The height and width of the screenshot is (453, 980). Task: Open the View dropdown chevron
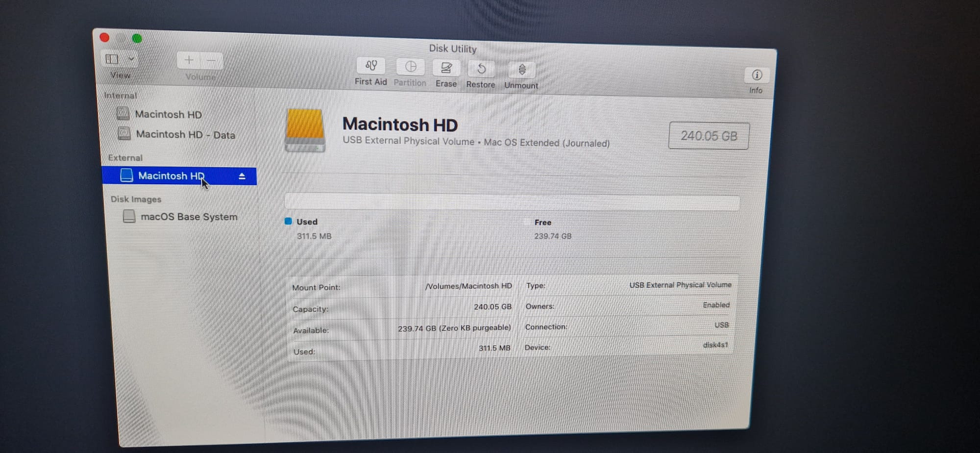pos(131,59)
